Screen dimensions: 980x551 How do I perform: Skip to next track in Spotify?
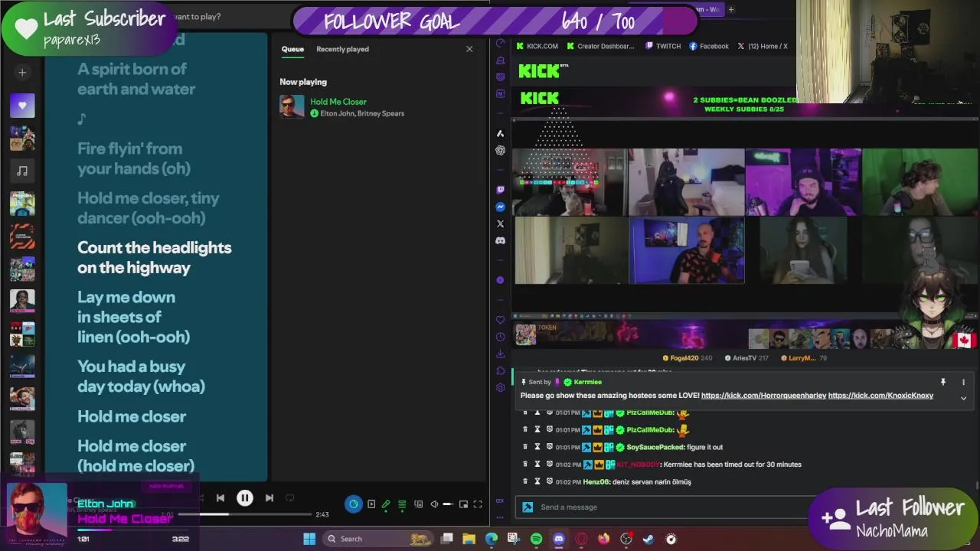click(269, 498)
